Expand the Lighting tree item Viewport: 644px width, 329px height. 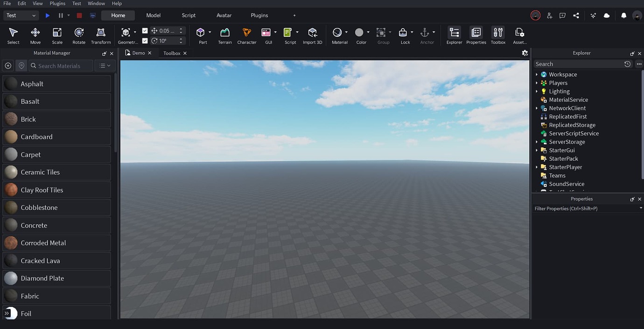pos(536,91)
